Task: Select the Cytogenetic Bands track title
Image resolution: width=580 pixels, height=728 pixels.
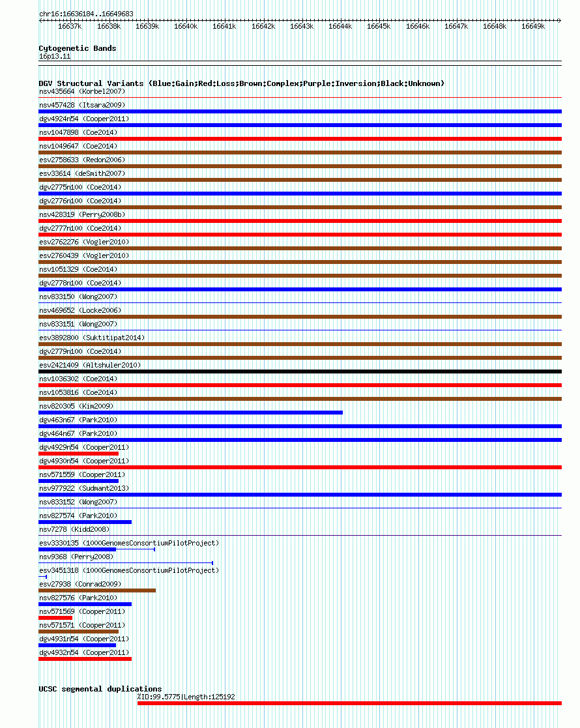Action: pos(78,48)
